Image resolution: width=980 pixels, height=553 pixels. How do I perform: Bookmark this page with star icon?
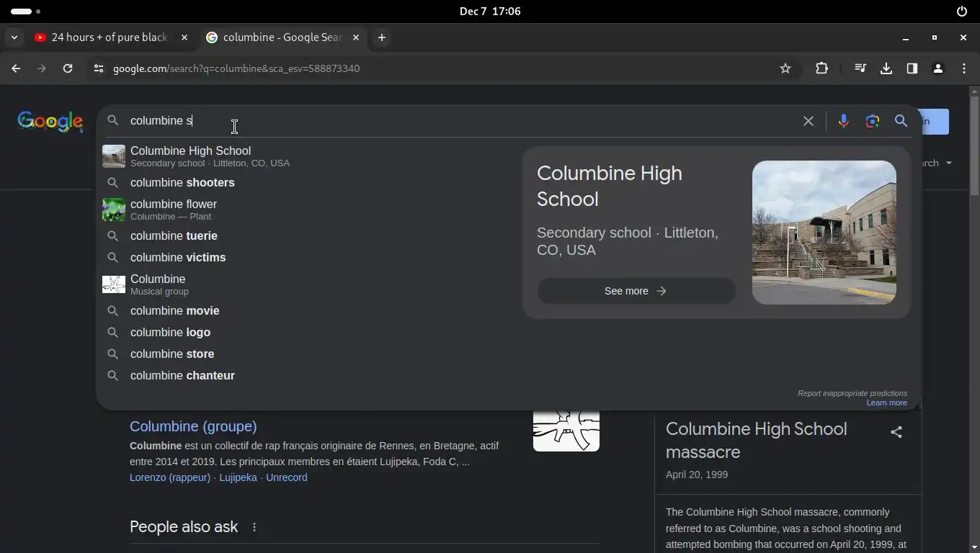click(785, 68)
